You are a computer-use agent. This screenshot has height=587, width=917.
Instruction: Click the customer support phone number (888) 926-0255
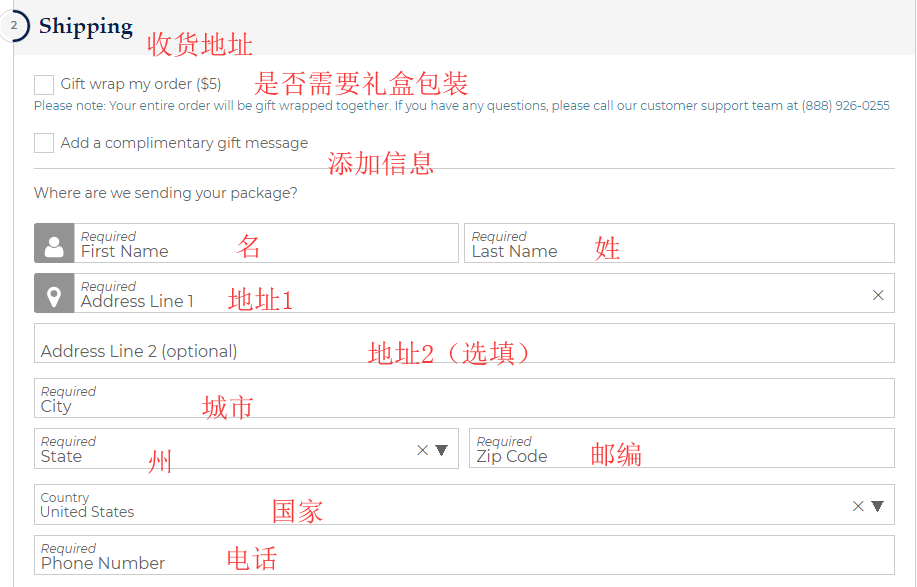[x=845, y=106]
